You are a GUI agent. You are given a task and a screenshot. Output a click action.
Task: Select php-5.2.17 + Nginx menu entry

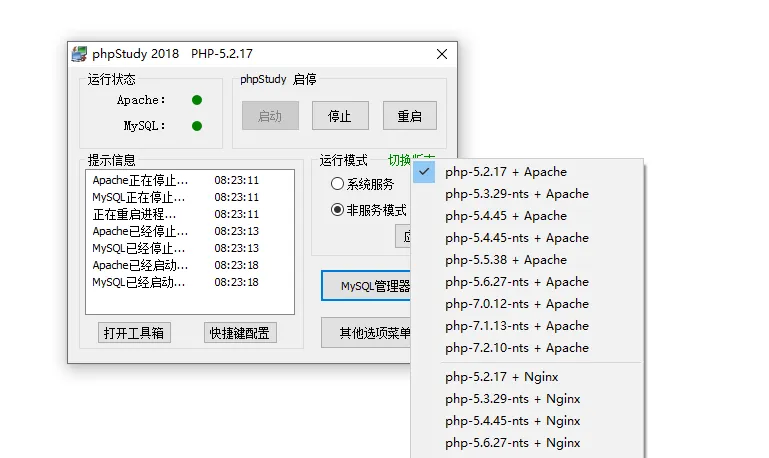click(x=527, y=377)
